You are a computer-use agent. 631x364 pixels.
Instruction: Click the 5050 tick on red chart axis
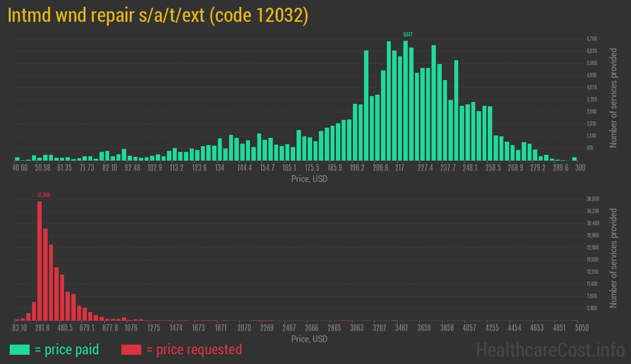tap(582, 328)
